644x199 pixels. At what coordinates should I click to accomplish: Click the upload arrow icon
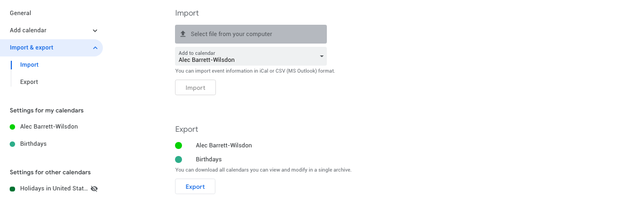click(x=183, y=34)
